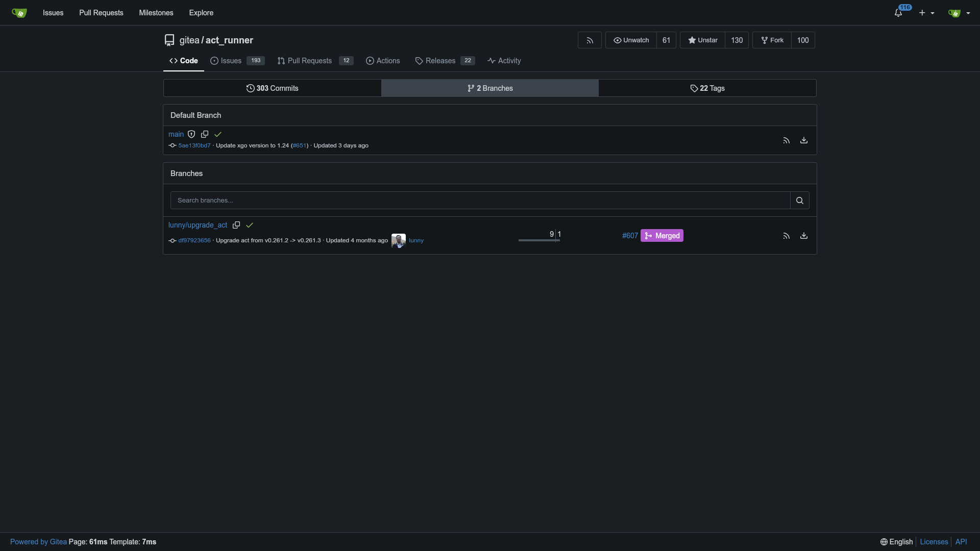The image size is (980, 551).
Task: Click the search branches magnifier button
Action: [800, 201]
